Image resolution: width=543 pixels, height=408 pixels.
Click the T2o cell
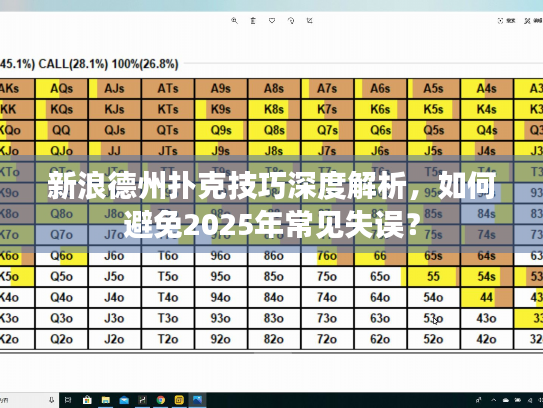pyautogui.click(x=168, y=339)
